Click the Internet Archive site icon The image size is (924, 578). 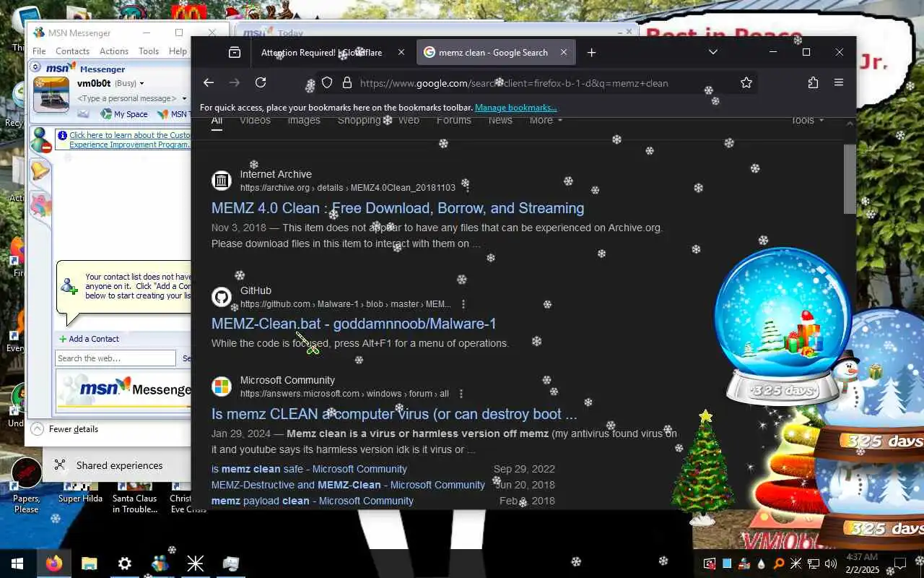[222, 181]
